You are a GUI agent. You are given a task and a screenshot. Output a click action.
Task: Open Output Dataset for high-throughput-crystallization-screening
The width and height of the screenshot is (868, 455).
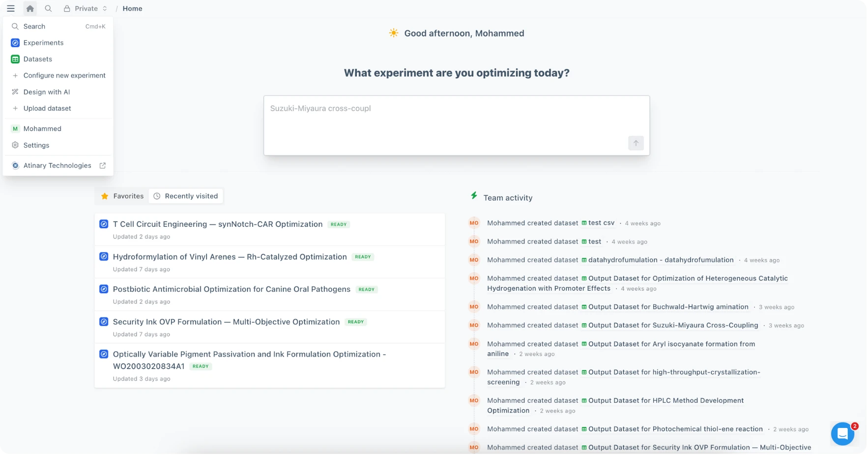point(624,377)
